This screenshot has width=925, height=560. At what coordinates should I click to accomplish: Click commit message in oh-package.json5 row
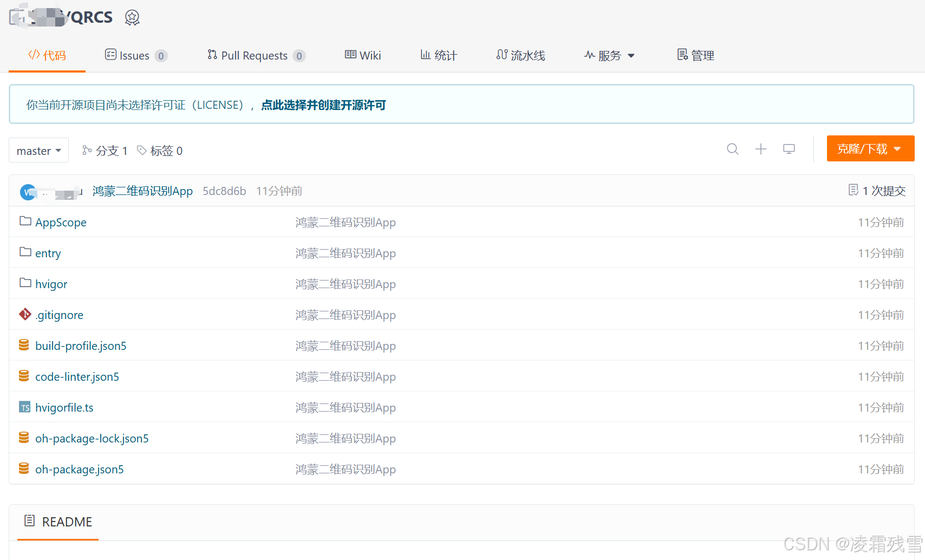click(346, 469)
